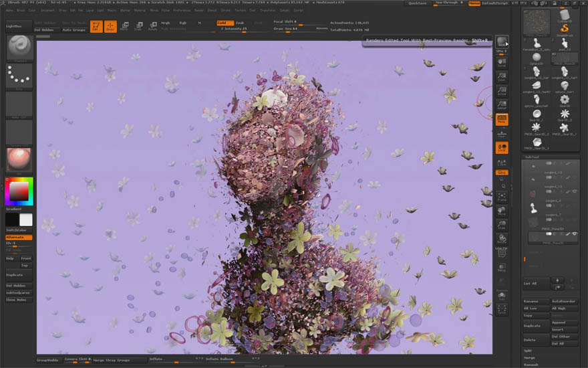This screenshot has width=588, height=368.
Task: Select the Zoom canvas icon
Action: click(x=502, y=76)
